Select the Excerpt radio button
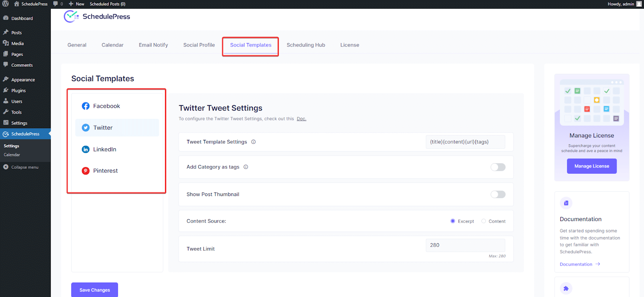 point(453,221)
